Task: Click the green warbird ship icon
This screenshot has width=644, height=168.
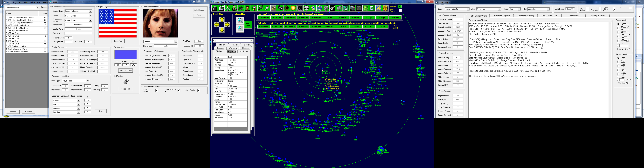Action: coord(261,8)
